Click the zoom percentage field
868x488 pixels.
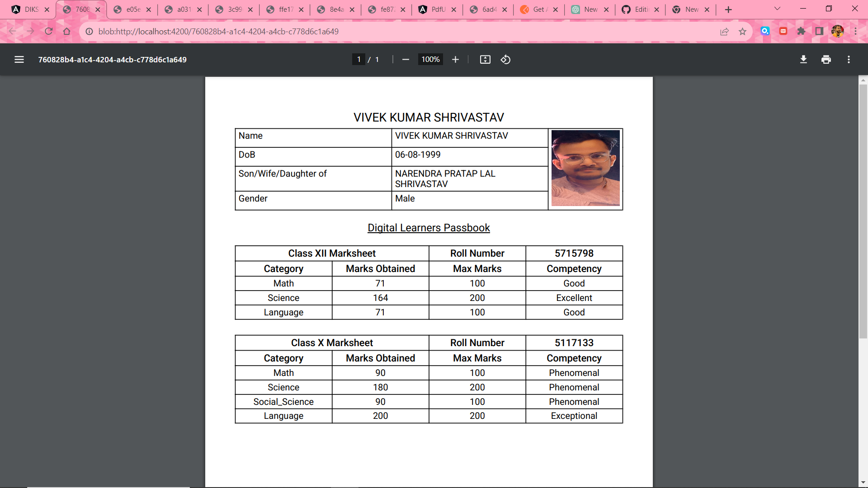point(430,60)
